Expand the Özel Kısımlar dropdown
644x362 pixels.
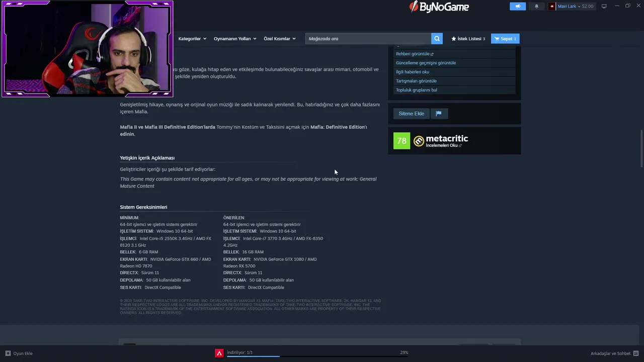[280, 39]
